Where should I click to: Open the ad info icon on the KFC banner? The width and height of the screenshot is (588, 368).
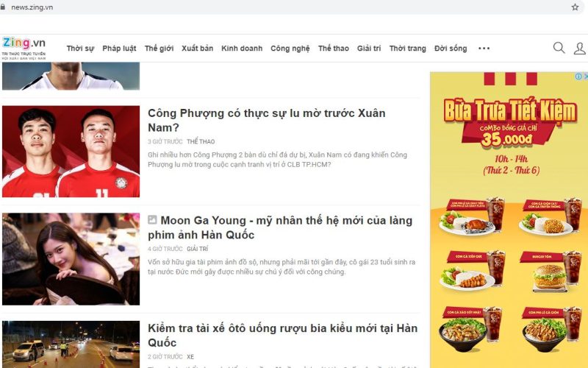coord(578,77)
